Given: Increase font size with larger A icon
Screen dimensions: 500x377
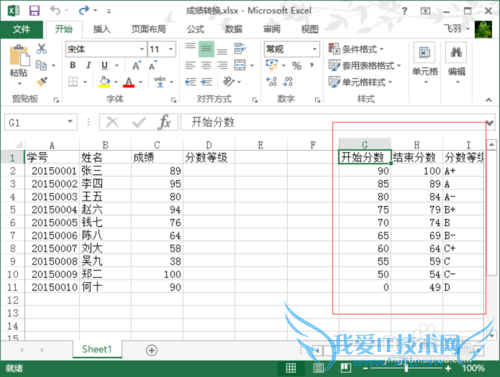Looking at the screenshot, I should tap(136, 65).
